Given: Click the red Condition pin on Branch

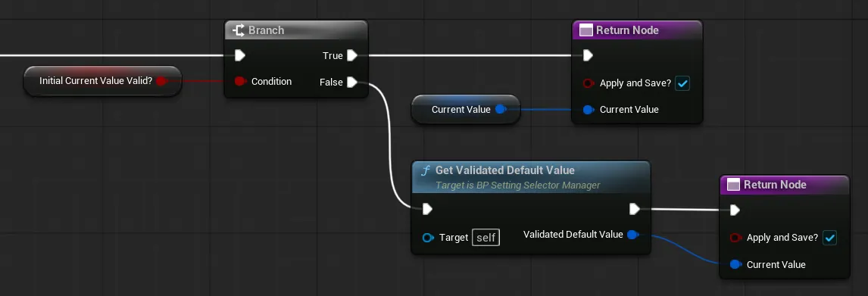Looking at the screenshot, I should tap(239, 81).
